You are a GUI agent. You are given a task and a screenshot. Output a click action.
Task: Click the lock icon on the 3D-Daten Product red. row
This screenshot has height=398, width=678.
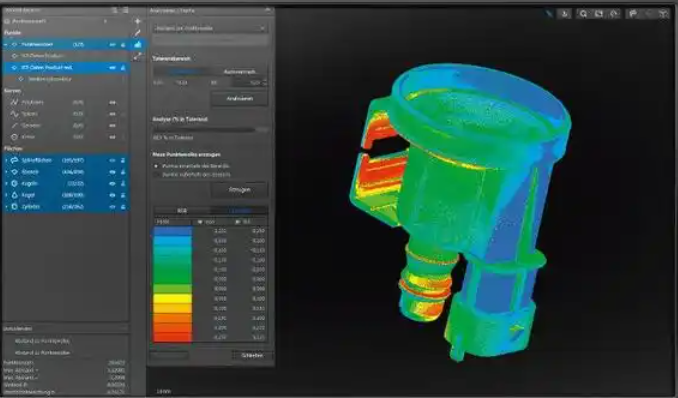coord(123,67)
